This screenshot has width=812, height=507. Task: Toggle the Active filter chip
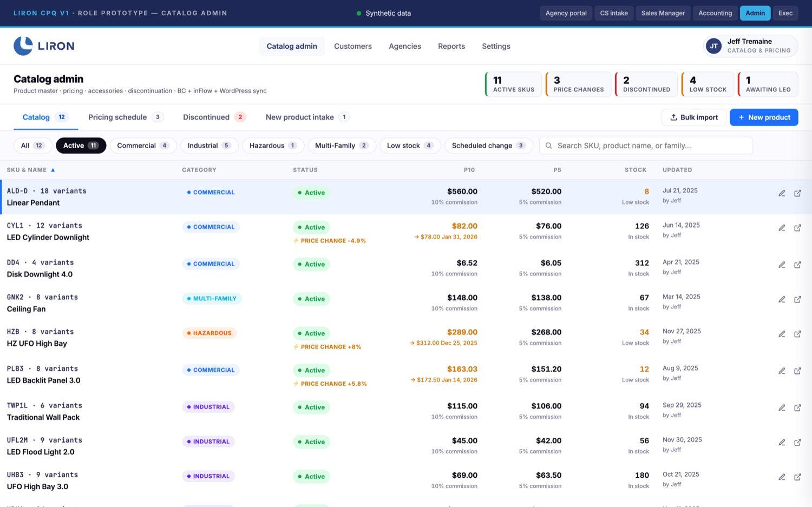point(81,146)
